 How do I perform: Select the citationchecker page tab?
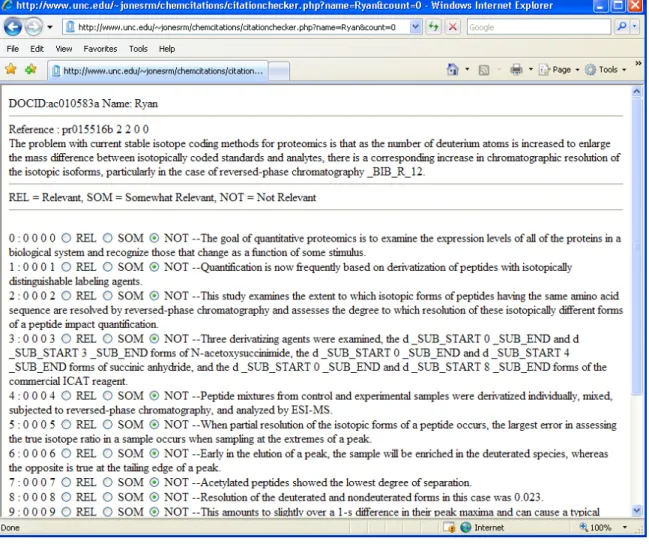(x=158, y=71)
